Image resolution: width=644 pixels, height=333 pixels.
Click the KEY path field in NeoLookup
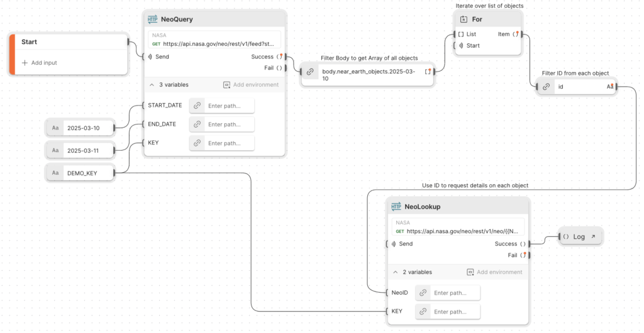tap(456, 312)
